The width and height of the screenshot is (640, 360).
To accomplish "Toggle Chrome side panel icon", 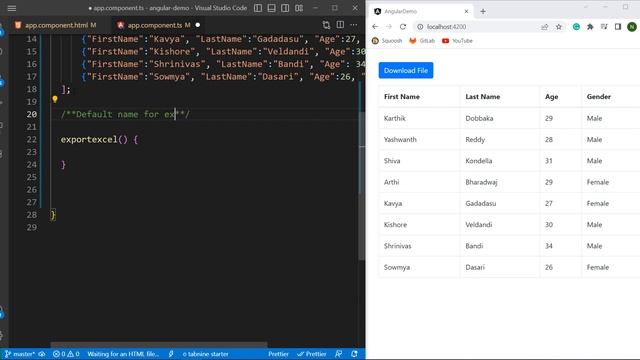I will pyautogui.click(x=618, y=27).
